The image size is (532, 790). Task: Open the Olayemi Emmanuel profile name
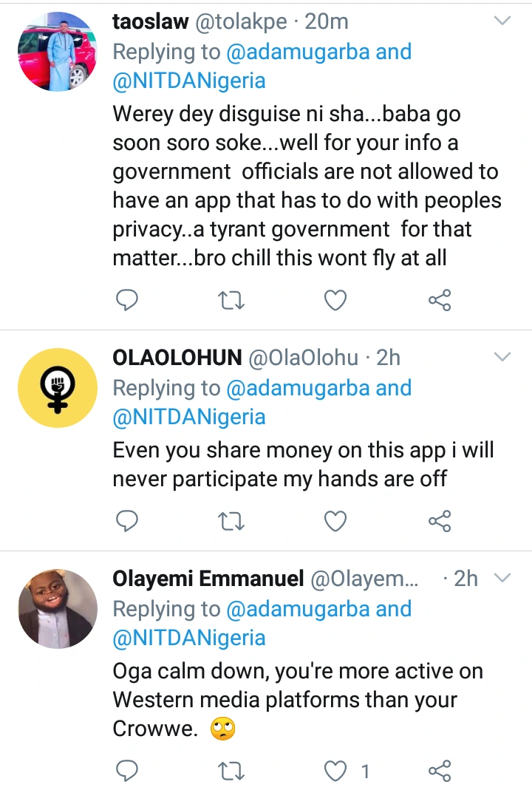(208, 579)
